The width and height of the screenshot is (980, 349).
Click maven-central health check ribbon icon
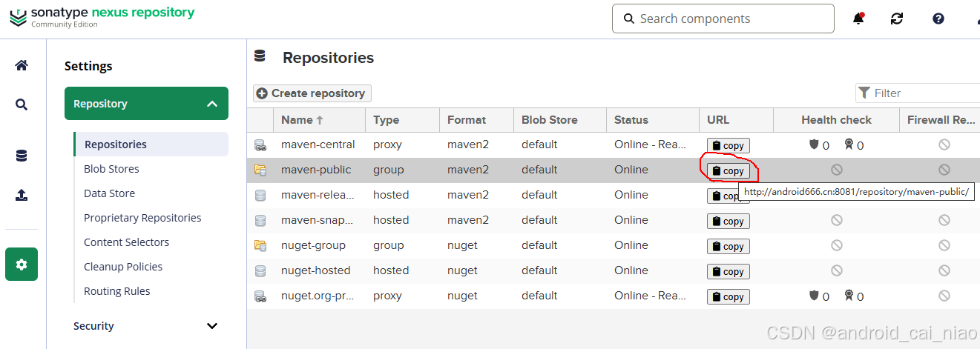tap(849, 144)
